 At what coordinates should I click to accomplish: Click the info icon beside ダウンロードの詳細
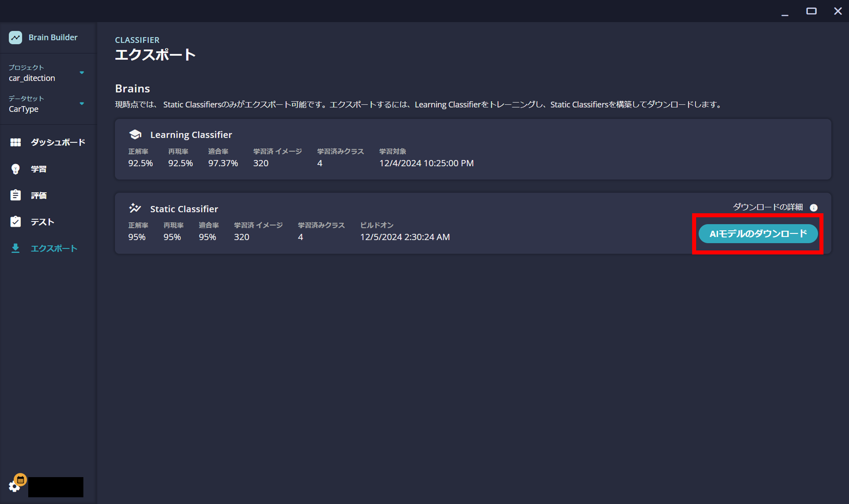[x=814, y=207]
